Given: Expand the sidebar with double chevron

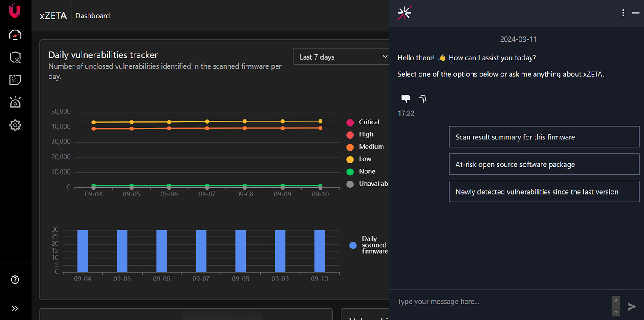Looking at the screenshot, I should pos(15,308).
